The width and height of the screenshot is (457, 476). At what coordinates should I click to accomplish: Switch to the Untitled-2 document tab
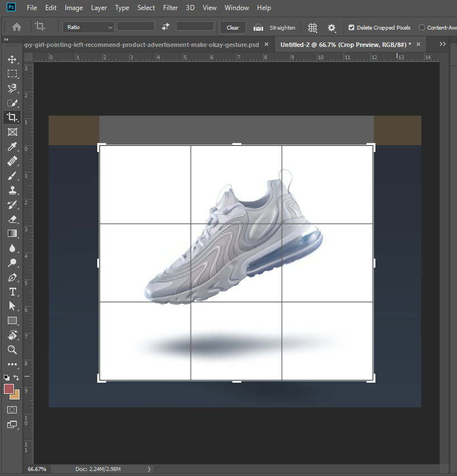[x=346, y=45]
